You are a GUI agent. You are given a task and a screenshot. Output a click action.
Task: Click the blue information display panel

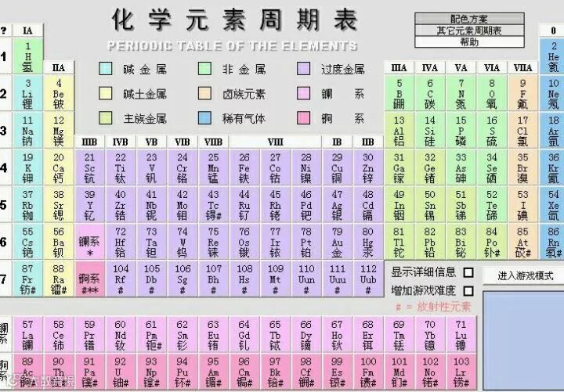523,340
